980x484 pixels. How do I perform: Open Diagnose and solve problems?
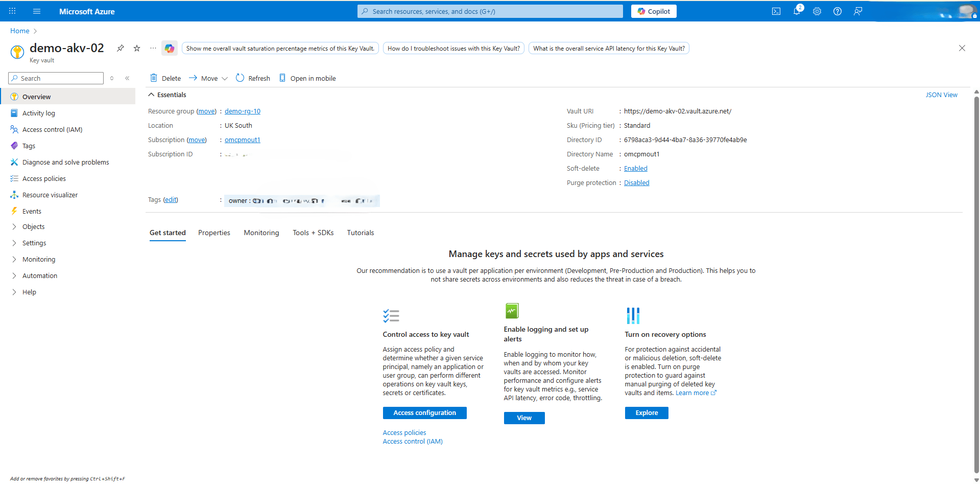[x=65, y=162]
